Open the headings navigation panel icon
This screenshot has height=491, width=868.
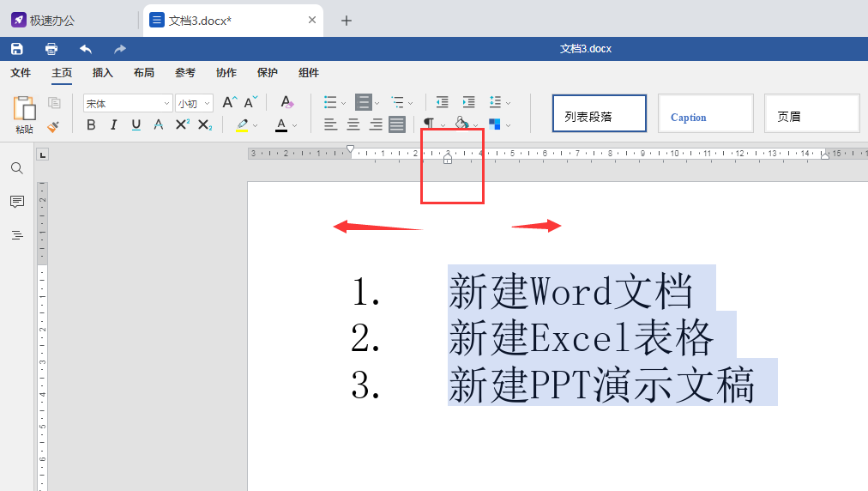pyautogui.click(x=17, y=235)
